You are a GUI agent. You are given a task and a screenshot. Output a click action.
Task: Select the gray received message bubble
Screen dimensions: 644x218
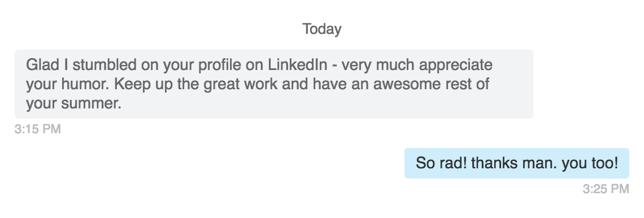pos(274,84)
